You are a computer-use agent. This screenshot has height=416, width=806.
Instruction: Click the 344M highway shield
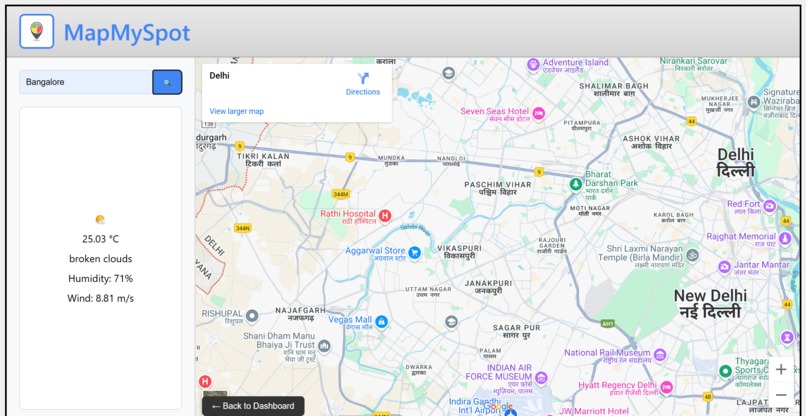pos(341,194)
